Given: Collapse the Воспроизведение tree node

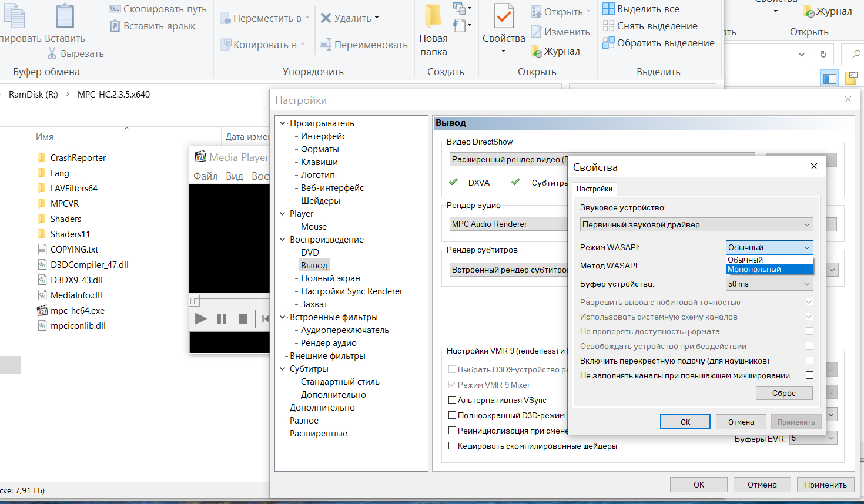Looking at the screenshot, I should click(283, 240).
